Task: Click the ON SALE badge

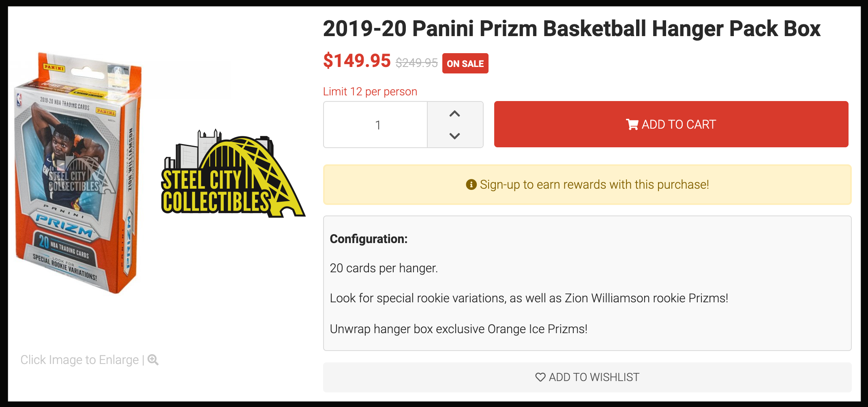Action: click(465, 63)
